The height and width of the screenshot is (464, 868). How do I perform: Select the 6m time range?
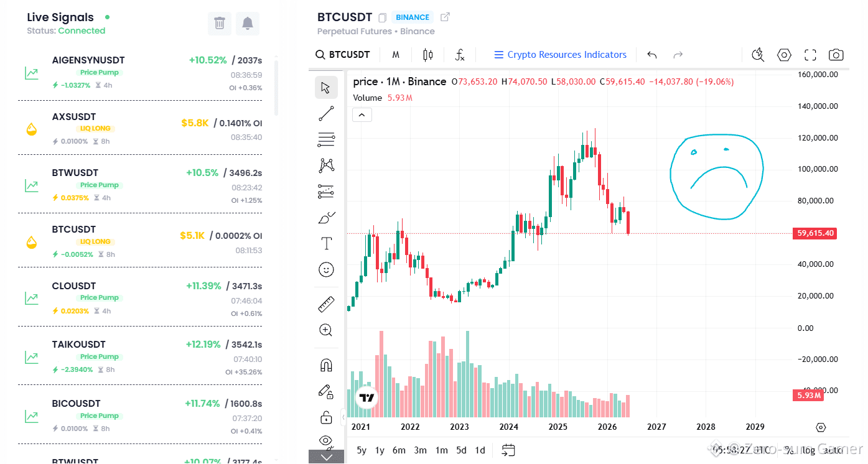pos(399,450)
